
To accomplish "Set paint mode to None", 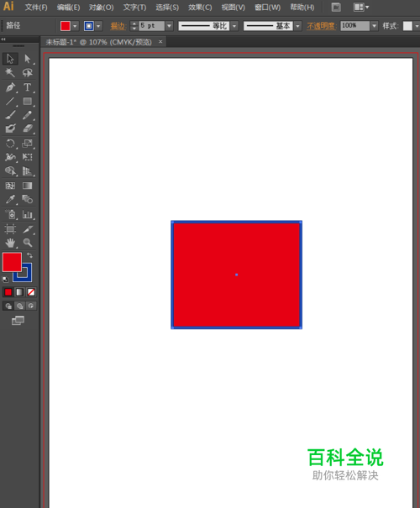I will (31, 292).
